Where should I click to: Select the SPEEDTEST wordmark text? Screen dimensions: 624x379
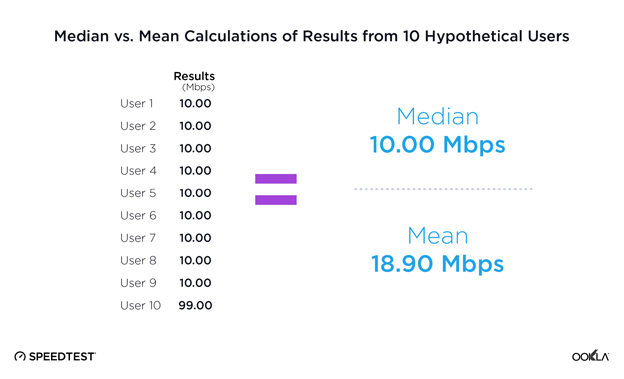coord(62,356)
